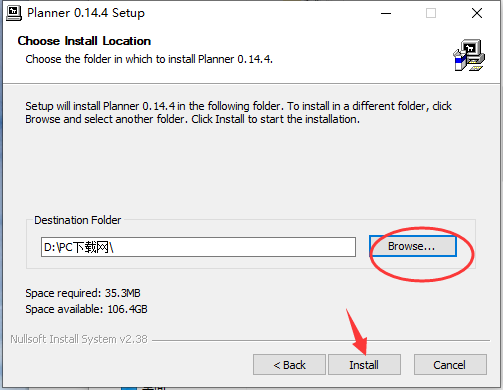Click the Planner 0.14.4 Setup title text
This screenshot has height=390, width=503.
click(86, 13)
